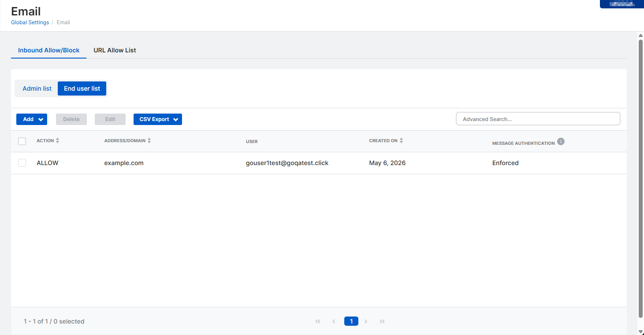Go to previous page arrow
Screen dimensions: 644x335
(334, 321)
